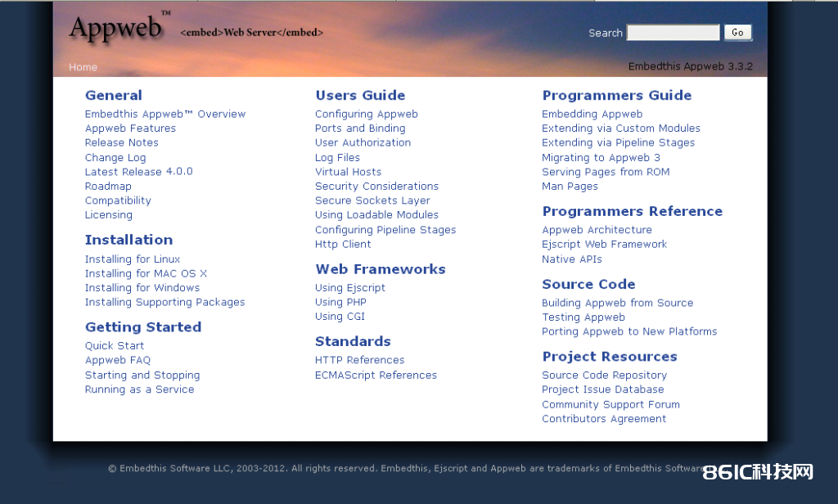838x504 pixels.
Task: Focus the Search input field
Action: (x=673, y=33)
